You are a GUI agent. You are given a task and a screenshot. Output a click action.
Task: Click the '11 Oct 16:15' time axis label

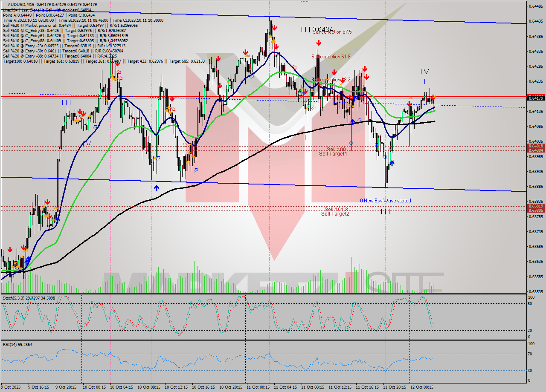click(x=367, y=387)
